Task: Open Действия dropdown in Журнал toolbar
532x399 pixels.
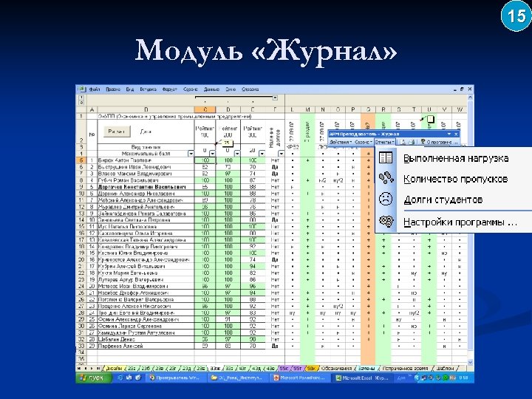Action: (x=341, y=142)
